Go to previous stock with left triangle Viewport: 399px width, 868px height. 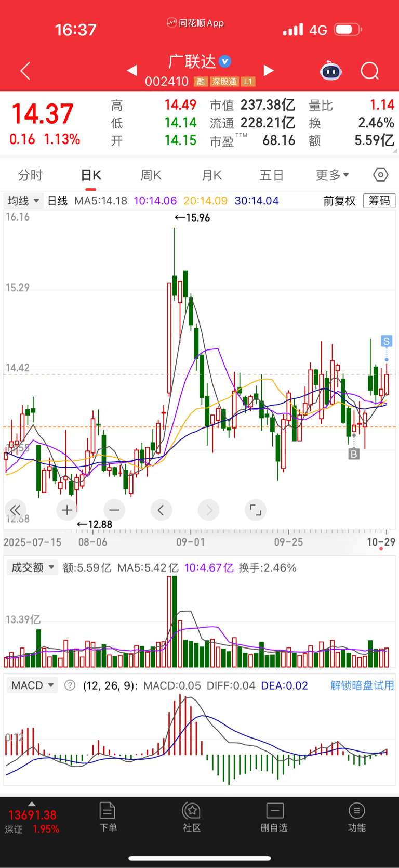tap(132, 70)
